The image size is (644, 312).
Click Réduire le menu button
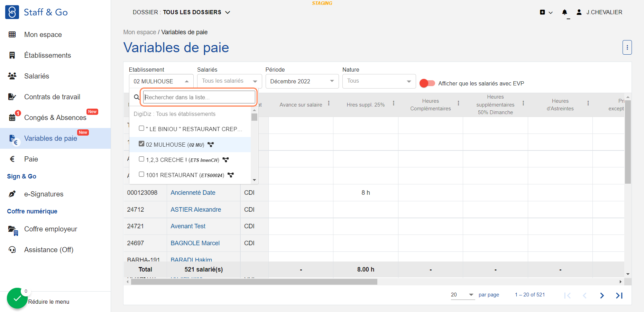49,302
